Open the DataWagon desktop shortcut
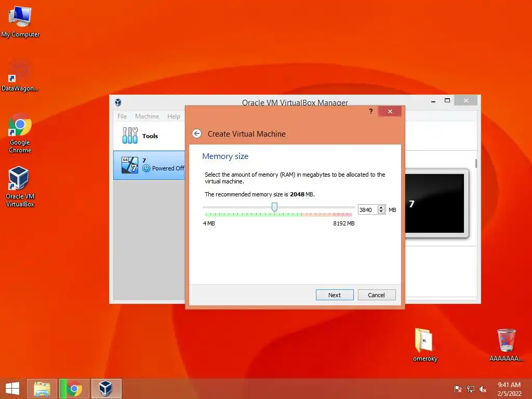Screen dimensions: 532x399 pos(20,75)
